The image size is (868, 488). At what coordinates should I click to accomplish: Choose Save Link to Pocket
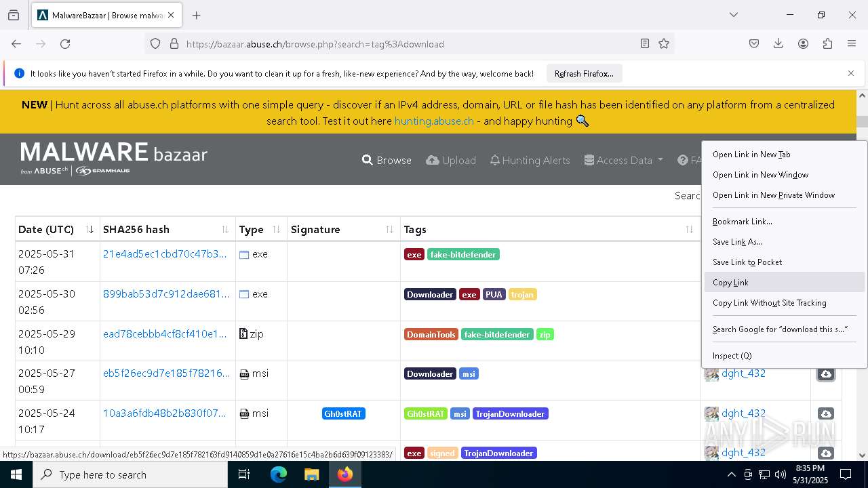click(x=785, y=262)
